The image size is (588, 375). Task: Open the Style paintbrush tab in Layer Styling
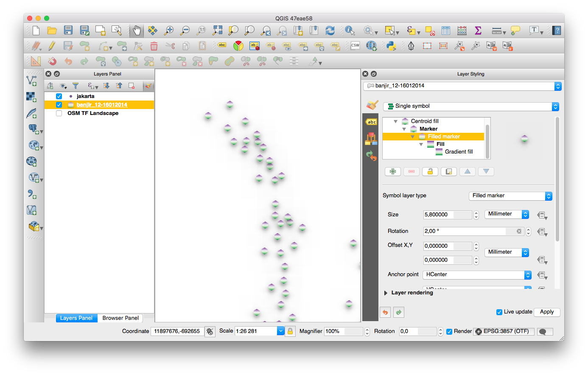pos(372,105)
